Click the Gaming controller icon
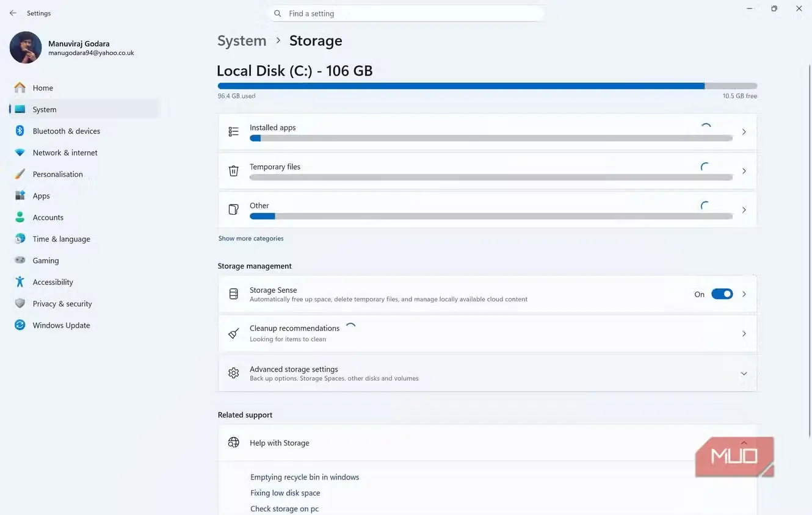812x515 pixels. point(20,260)
